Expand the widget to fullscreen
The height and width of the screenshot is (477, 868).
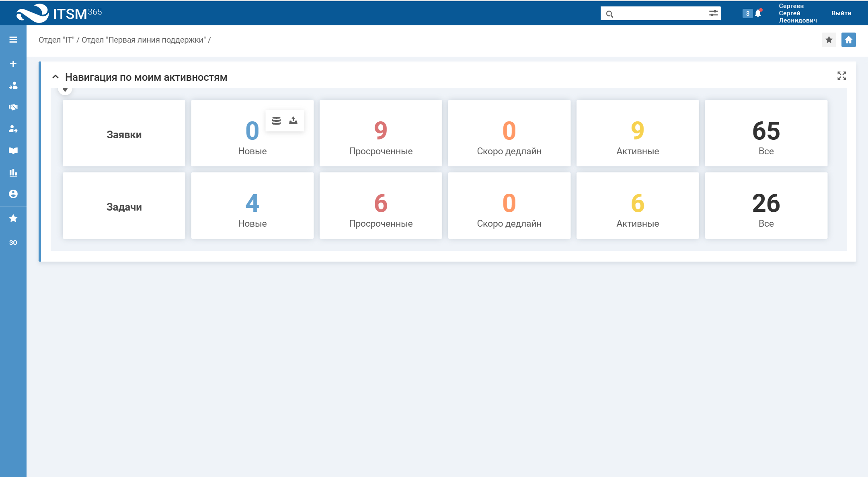(x=843, y=76)
